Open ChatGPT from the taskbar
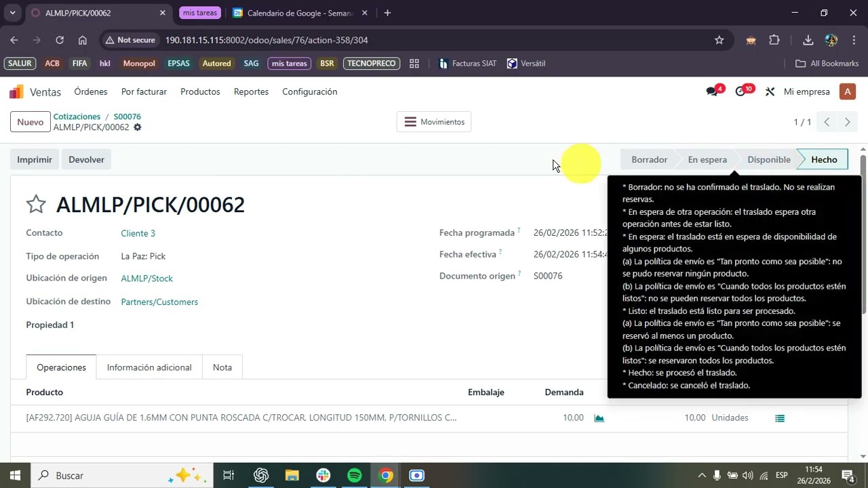 coord(261,475)
